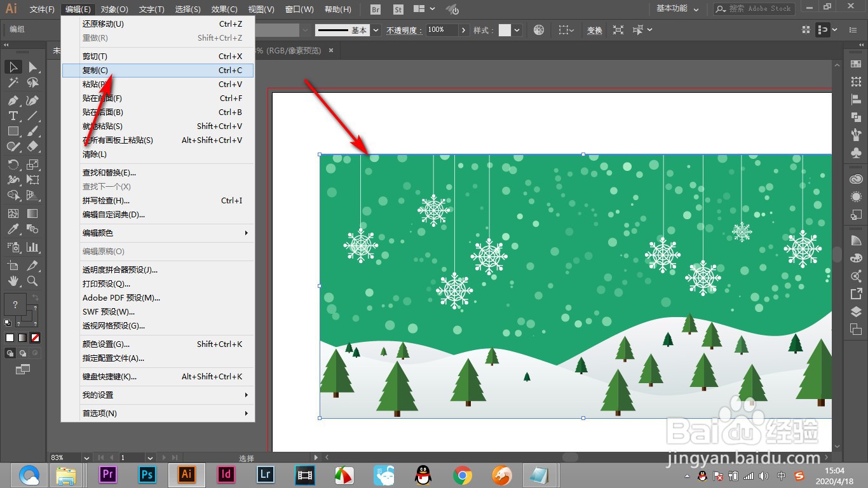Open the Align panel icon
Screen dimensions: 868x488
(x=856, y=99)
